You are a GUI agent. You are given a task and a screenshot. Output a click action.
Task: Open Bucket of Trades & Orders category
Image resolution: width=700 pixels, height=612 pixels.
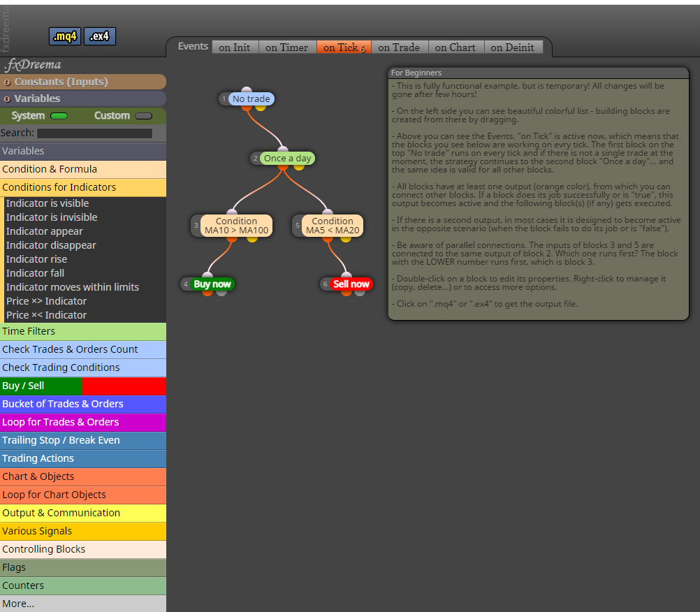point(83,405)
